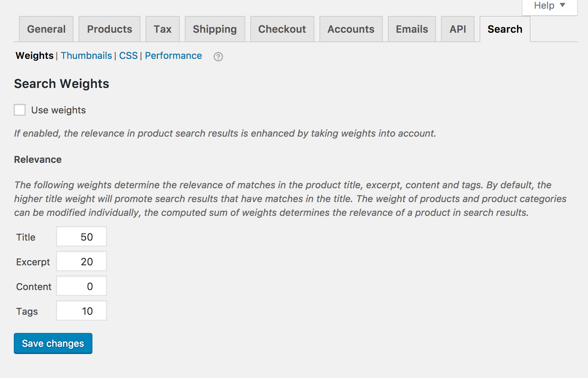Viewport: 588px width, 378px height.
Task: Open the Thumbnails section link
Action: point(86,56)
